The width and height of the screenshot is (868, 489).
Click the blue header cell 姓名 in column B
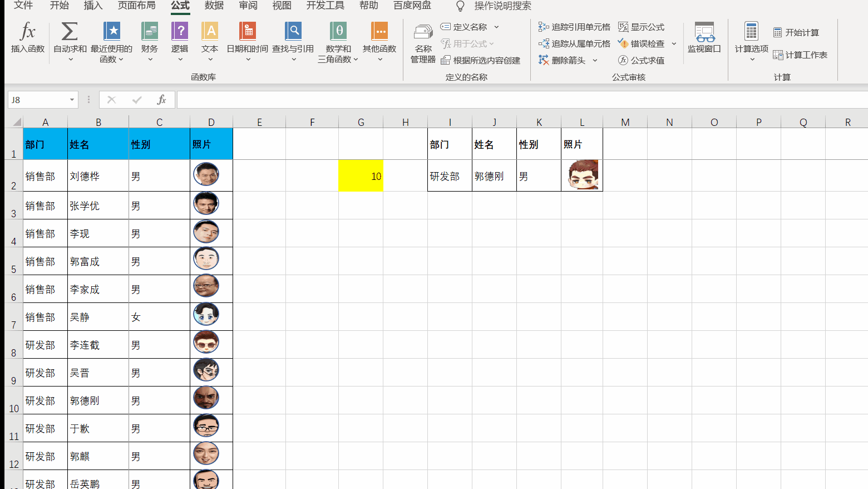click(x=98, y=144)
